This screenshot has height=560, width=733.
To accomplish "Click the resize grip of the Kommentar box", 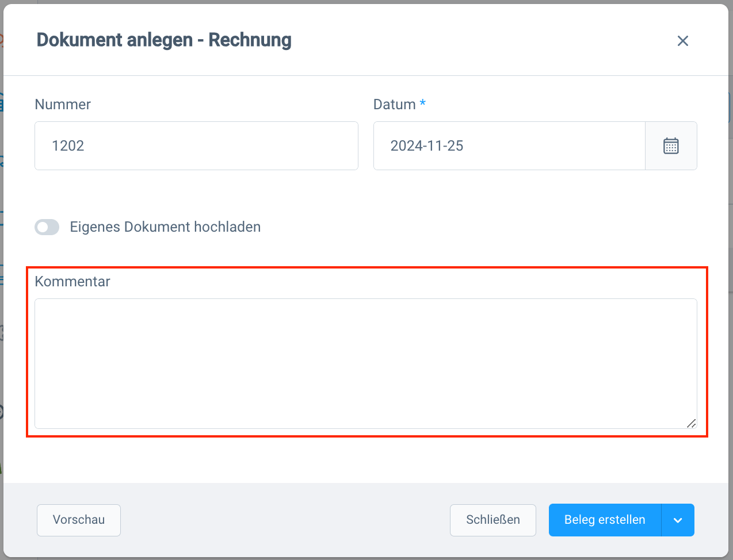I will click(692, 424).
